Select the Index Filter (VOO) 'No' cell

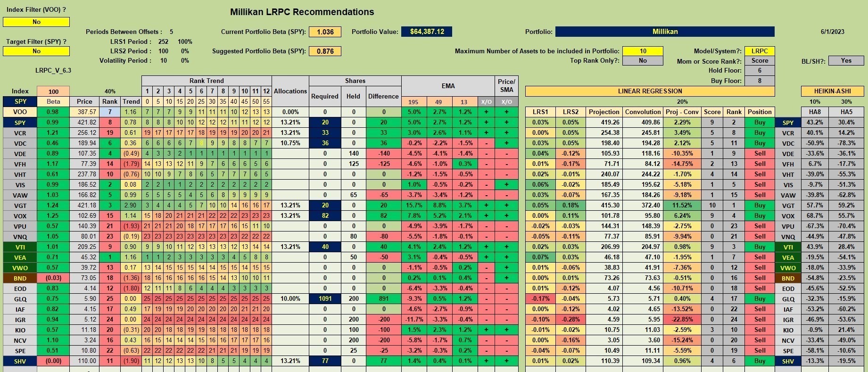[x=36, y=22]
